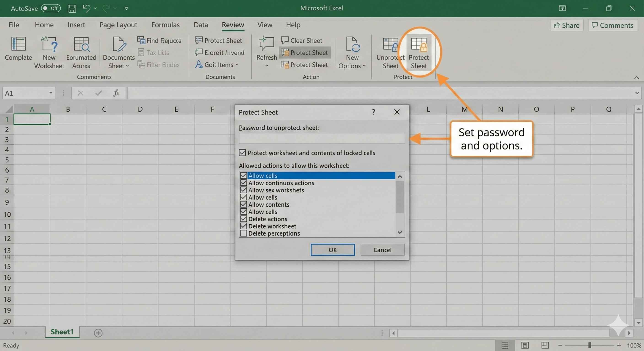Click the Save icon in title bar
644x351 pixels.
(72, 8)
